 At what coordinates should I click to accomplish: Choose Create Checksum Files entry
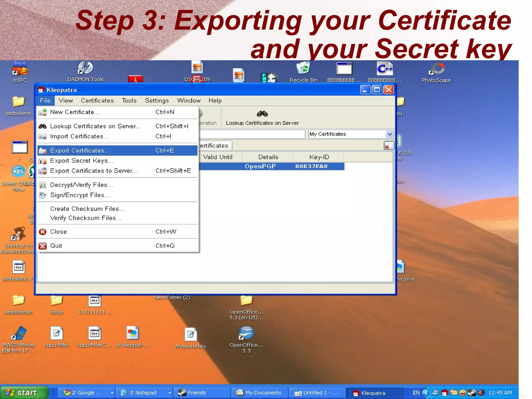pyautogui.click(x=117, y=208)
